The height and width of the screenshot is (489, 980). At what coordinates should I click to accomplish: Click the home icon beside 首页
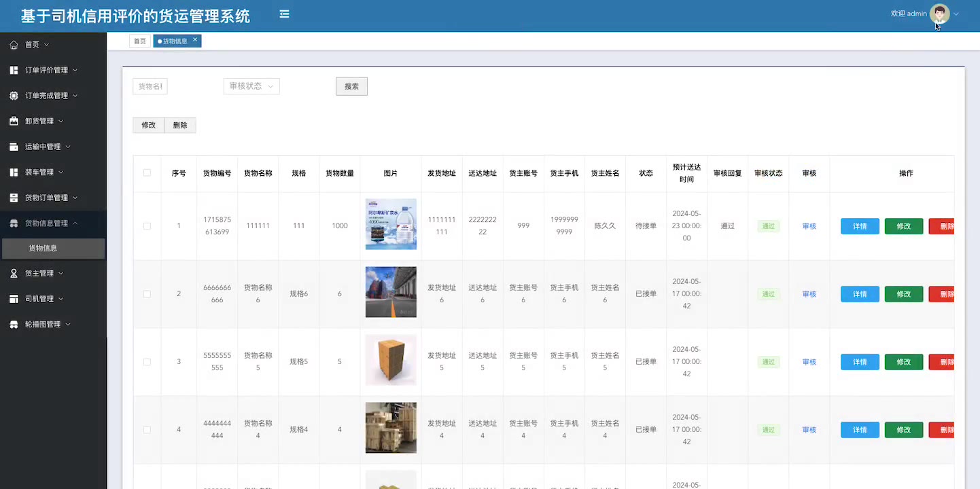tap(14, 45)
